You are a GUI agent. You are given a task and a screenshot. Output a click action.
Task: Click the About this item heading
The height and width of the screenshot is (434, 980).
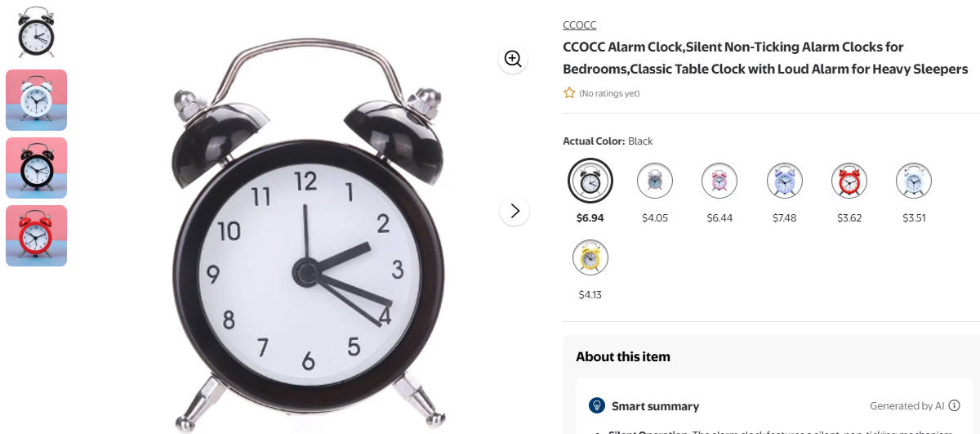pos(623,356)
